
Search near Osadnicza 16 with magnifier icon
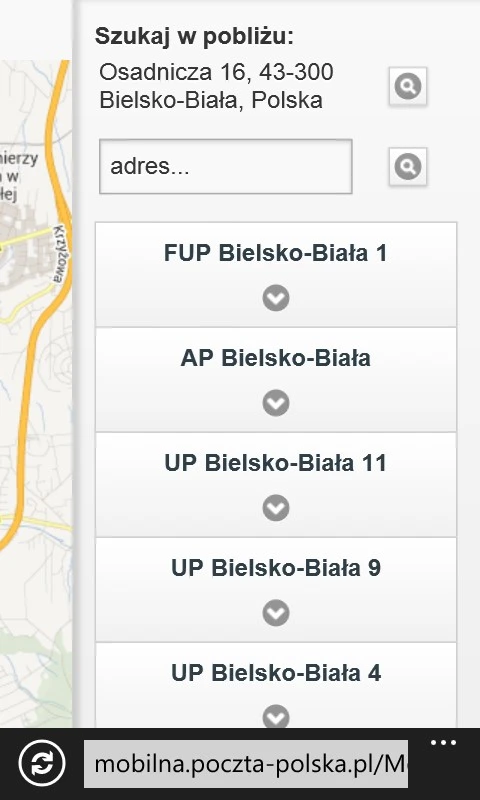click(x=408, y=86)
